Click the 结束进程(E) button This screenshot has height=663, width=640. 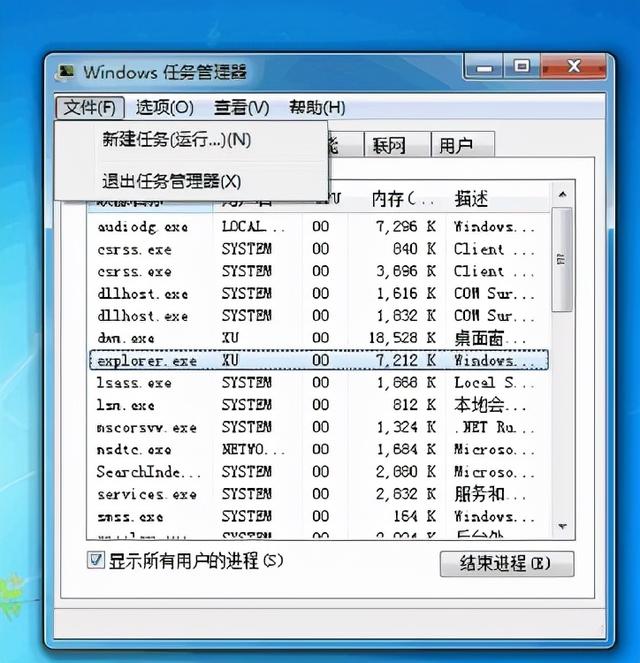pos(507,564)
